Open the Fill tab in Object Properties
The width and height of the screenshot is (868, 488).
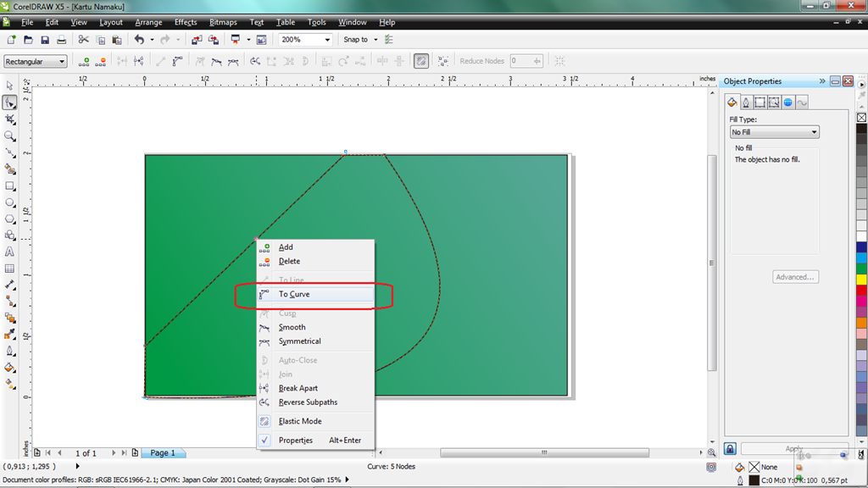(732, 103)
